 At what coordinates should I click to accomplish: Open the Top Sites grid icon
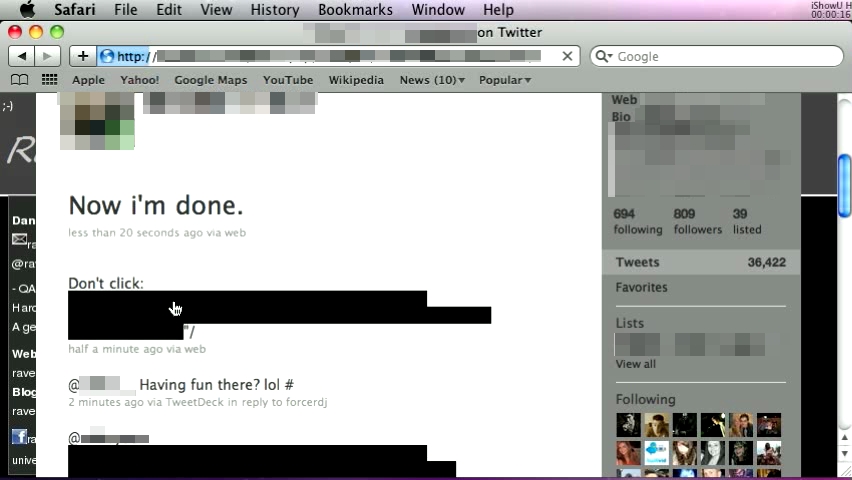click(x=49, y=80)
